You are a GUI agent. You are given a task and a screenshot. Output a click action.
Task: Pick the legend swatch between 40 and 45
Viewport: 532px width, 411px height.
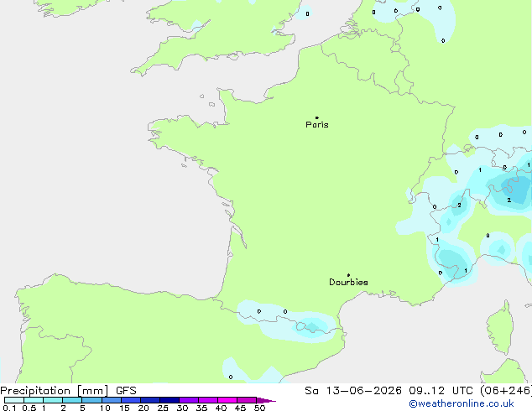pyautogui.click(x=227, y=400)
